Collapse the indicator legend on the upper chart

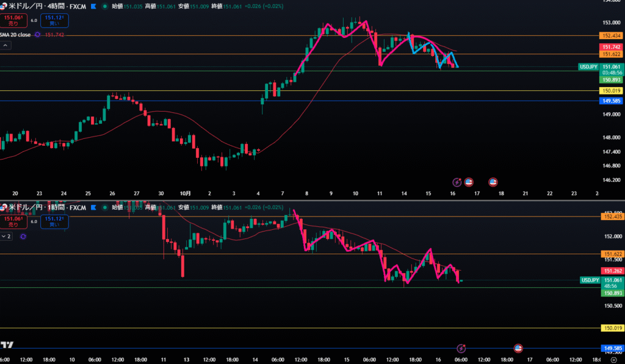5,45
